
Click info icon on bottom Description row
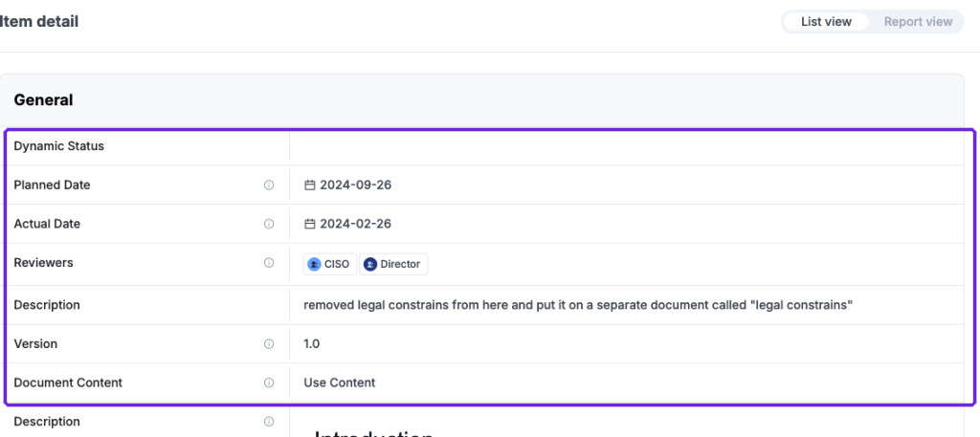tap(269, 421)
